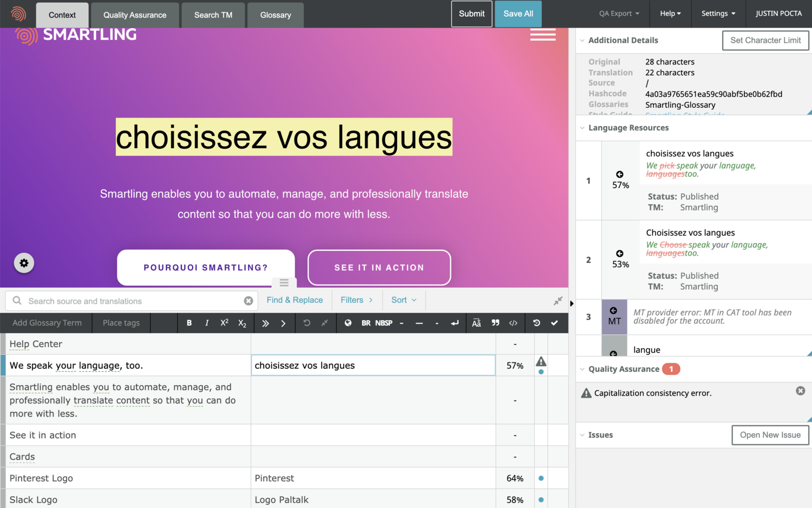Collapse the right panel with the black arrow
The image size is (812, 508).
(572, 303)
